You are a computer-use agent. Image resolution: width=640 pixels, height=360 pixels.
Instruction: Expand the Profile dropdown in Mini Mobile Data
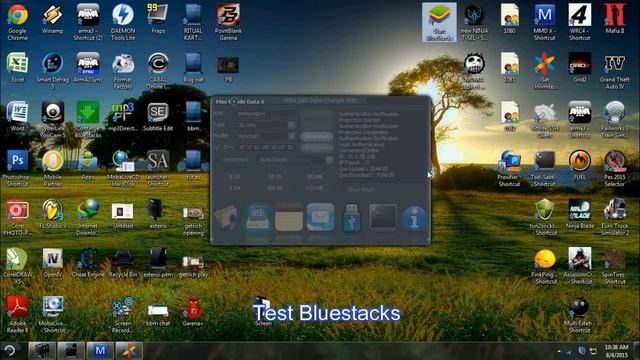pyautogui.click(x=292, y=136)
